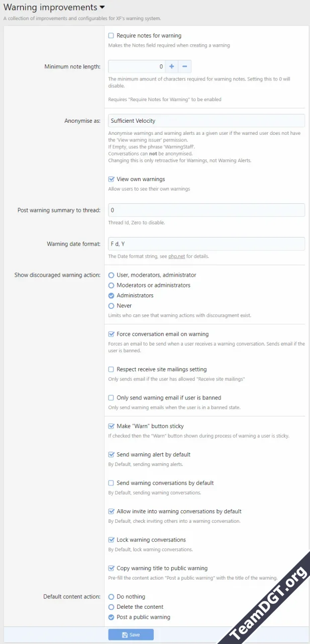
Task: Expand the Warning improvements dropdown
Action: (x=102, y=7)
